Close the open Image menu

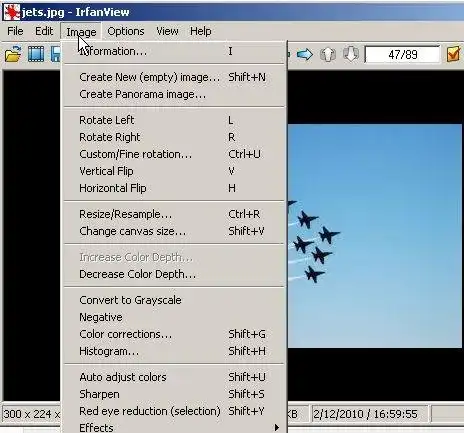click(81, 32)
